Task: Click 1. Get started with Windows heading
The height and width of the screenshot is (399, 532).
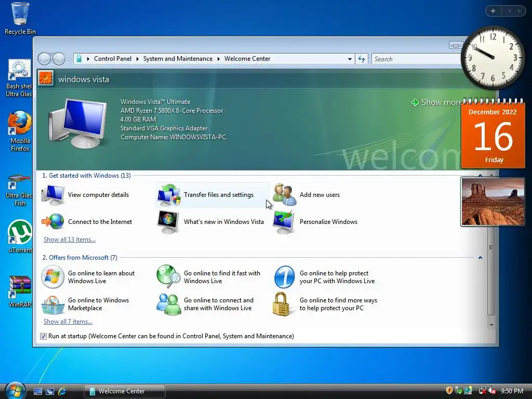Action: pos(86,176)
